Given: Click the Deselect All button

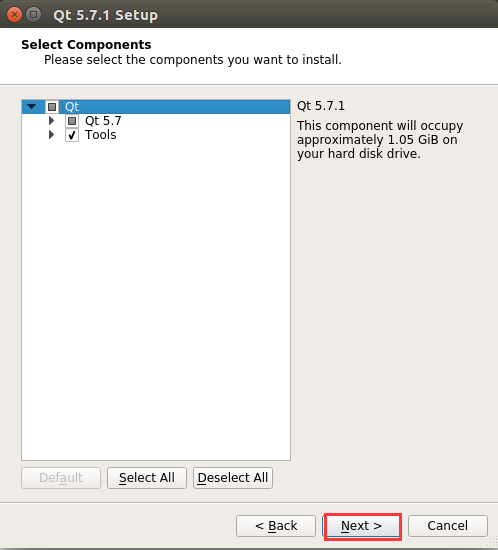Looking at the screenshot, I should pyautogui.click(x=233, y=478).
